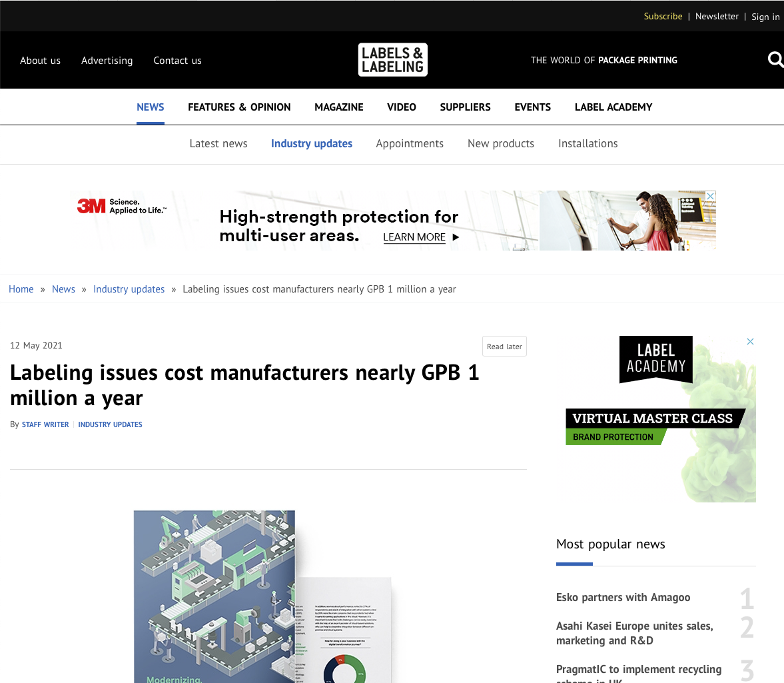The width and height of the screenshot is (784, 683).
Task: Close the Label Academy sidebar ad
Action: (750, 341)
